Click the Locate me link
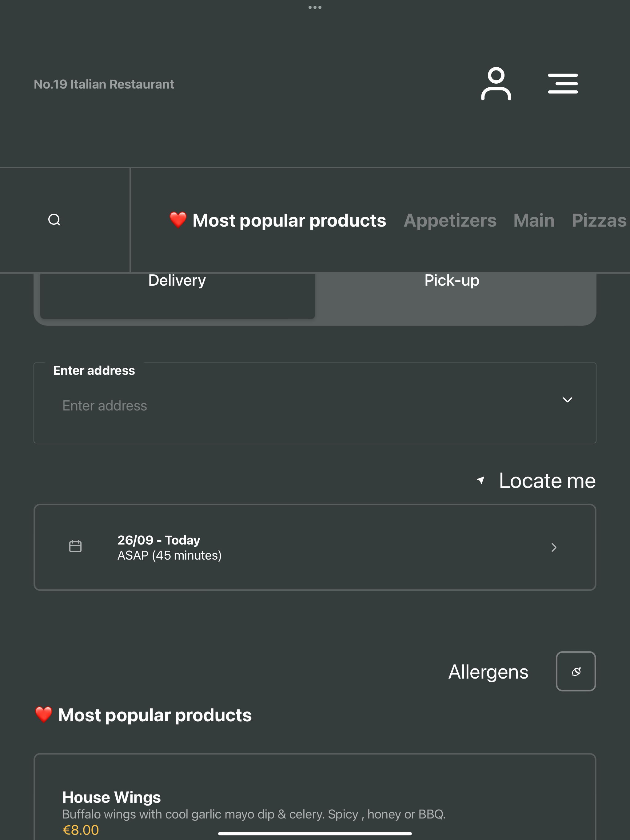The image size is (630, 840). [536, 481]
